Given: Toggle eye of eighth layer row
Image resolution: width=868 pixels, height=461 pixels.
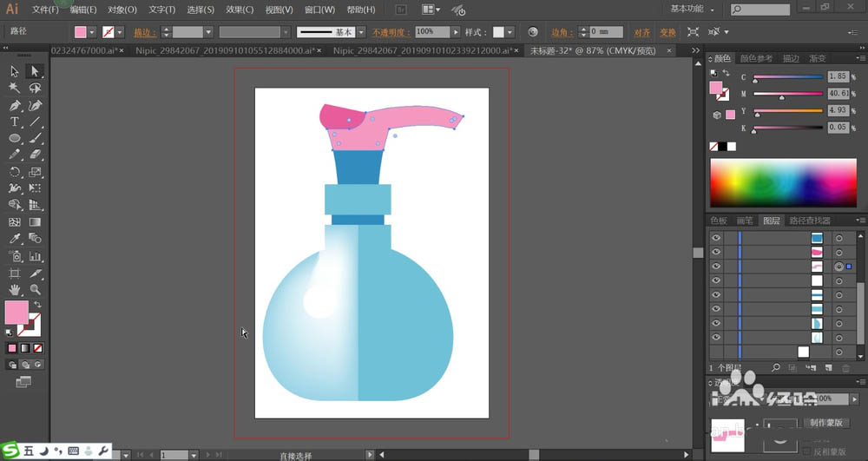Looking at the screenshot, I should [x=716, y=337].
